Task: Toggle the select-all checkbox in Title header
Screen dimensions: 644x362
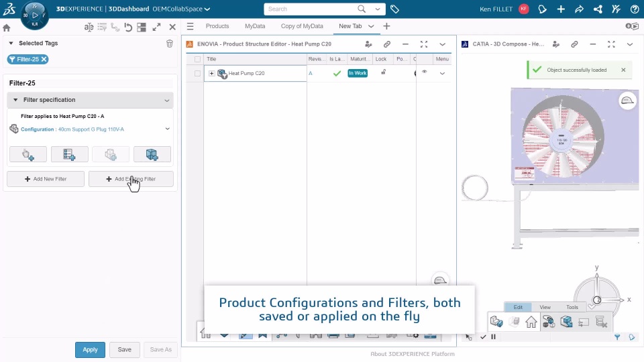Action: coord(197,59)
